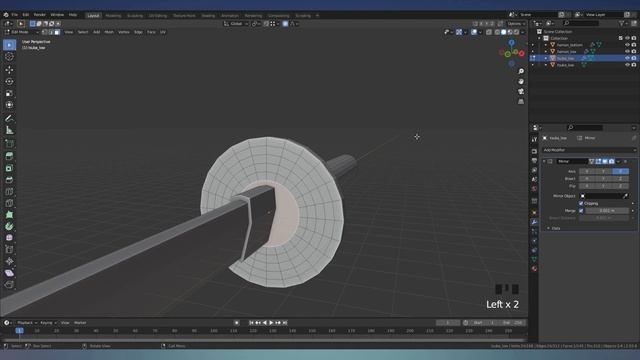Switch to the UV Editing workspace tab
This screenshot has height=360, width=640.
(x=158, y=16)
